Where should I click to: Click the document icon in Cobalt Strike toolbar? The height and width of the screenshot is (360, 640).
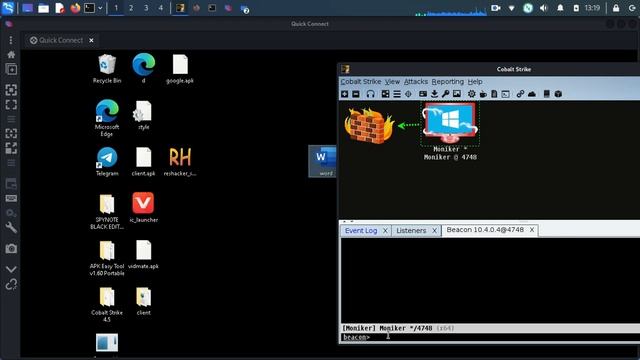coord(494,94)
